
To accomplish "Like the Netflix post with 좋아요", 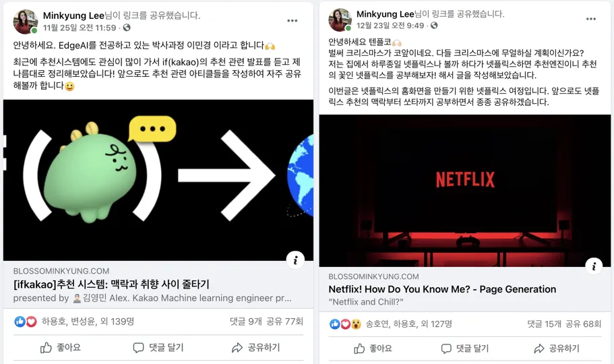I will 373,348.
